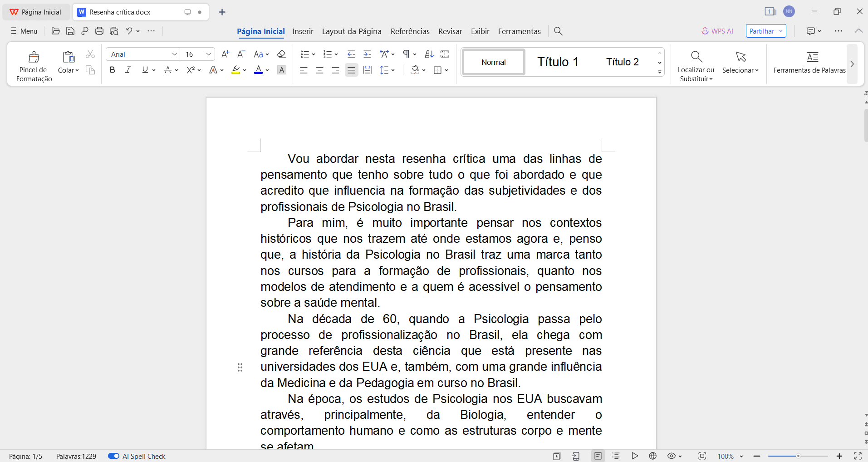Click the paragraph drag handle beside text
This screenshot has width=868, height=462.
[x=240, y=367]
